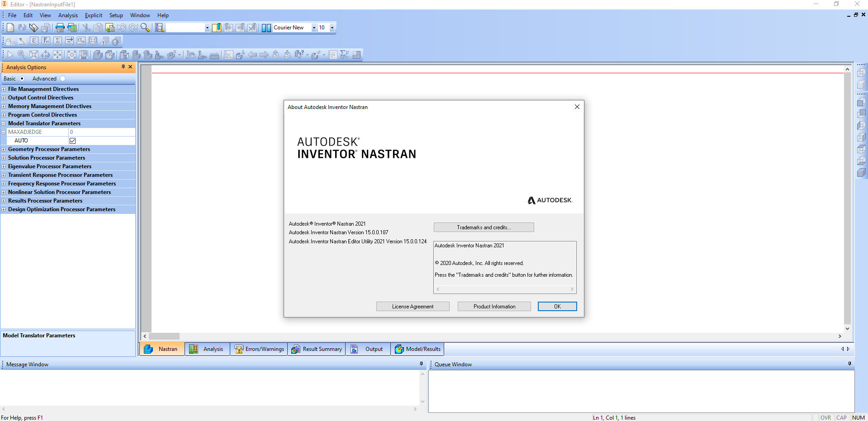Expand Program Control Directives node

coord(4,115)
